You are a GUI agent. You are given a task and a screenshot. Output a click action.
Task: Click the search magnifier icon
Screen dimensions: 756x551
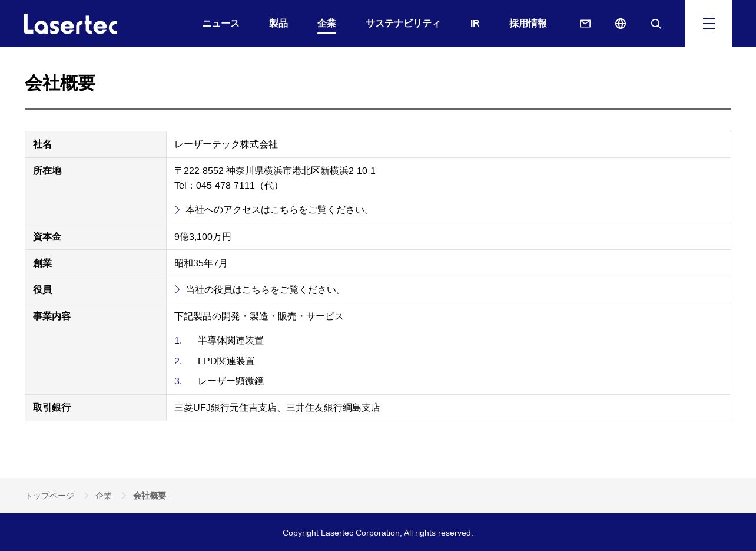point(656,24)
